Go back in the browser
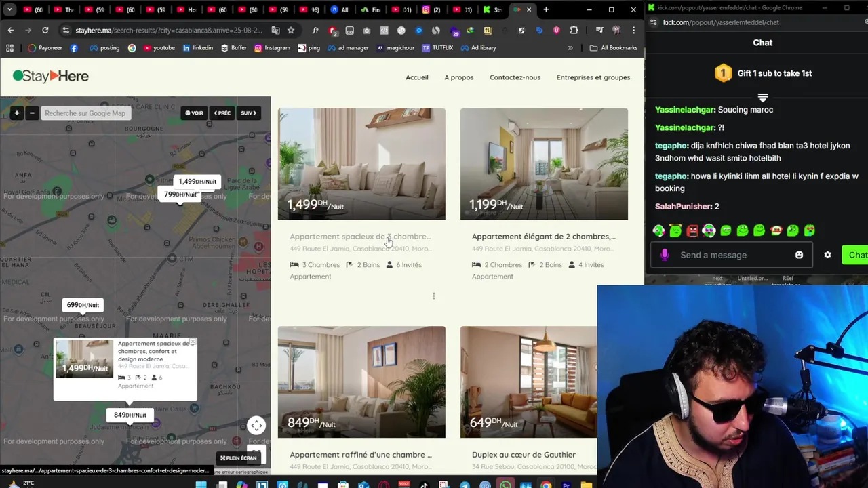 click(11, 30)
